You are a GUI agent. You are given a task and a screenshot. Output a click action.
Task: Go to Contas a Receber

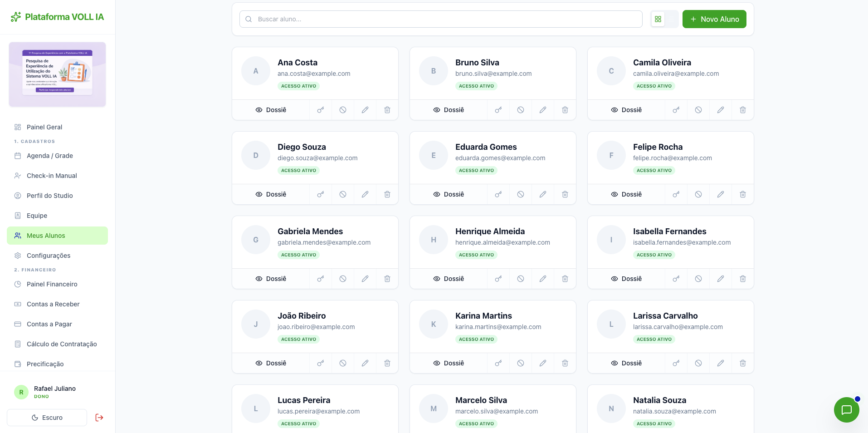tap(53, 304)
